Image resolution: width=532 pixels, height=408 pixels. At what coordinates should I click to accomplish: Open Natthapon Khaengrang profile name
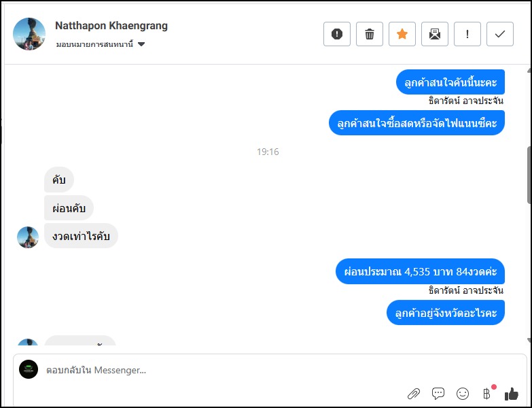(111, 25)
